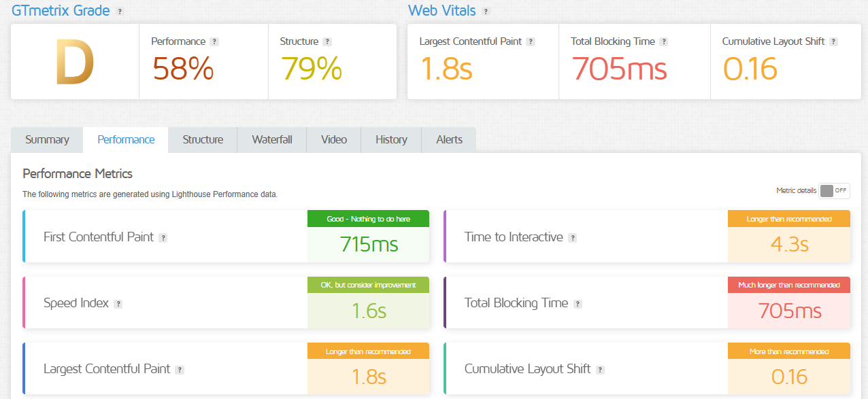Click the Performance score help icon
868x399 pixels.
coord(216,41)
